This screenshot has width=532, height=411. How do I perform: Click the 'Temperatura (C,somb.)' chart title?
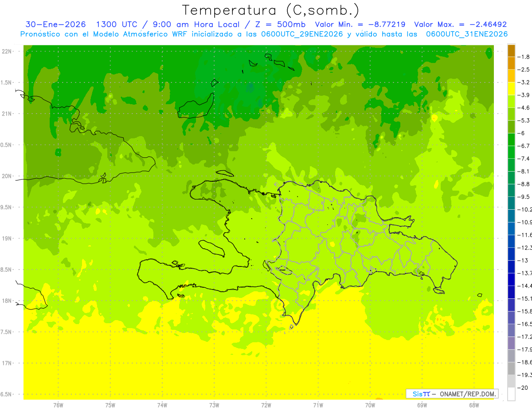click(x=271, y=10)
